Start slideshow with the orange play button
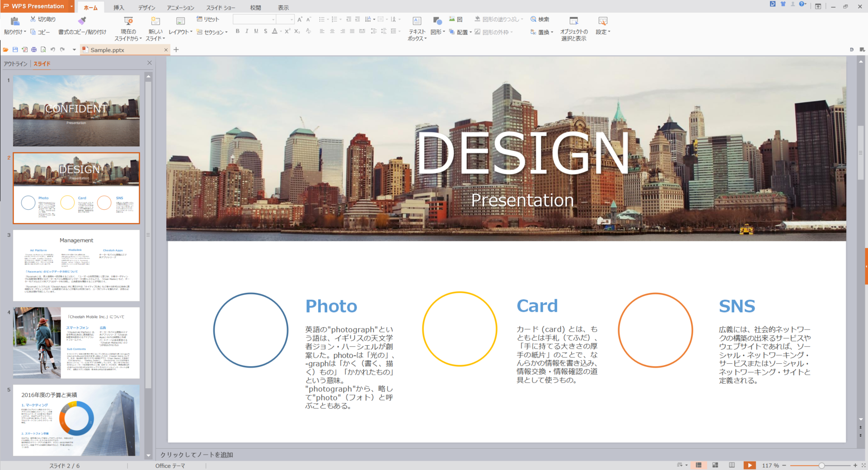The image size is (868, 470). [x=749, y=465]
